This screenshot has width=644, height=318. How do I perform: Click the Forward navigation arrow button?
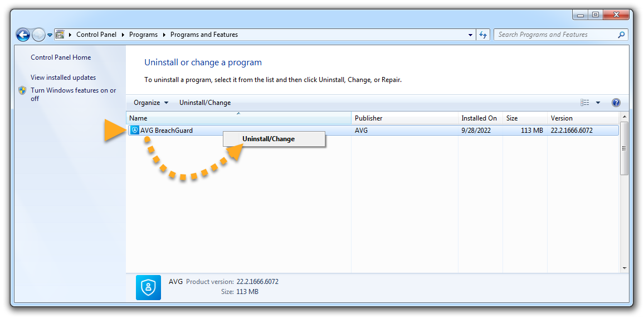38,35
